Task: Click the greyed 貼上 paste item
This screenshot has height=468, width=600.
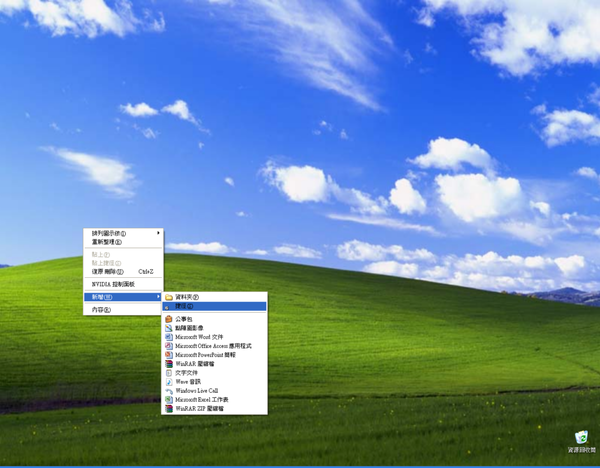Action: click(x=123, y=254)
